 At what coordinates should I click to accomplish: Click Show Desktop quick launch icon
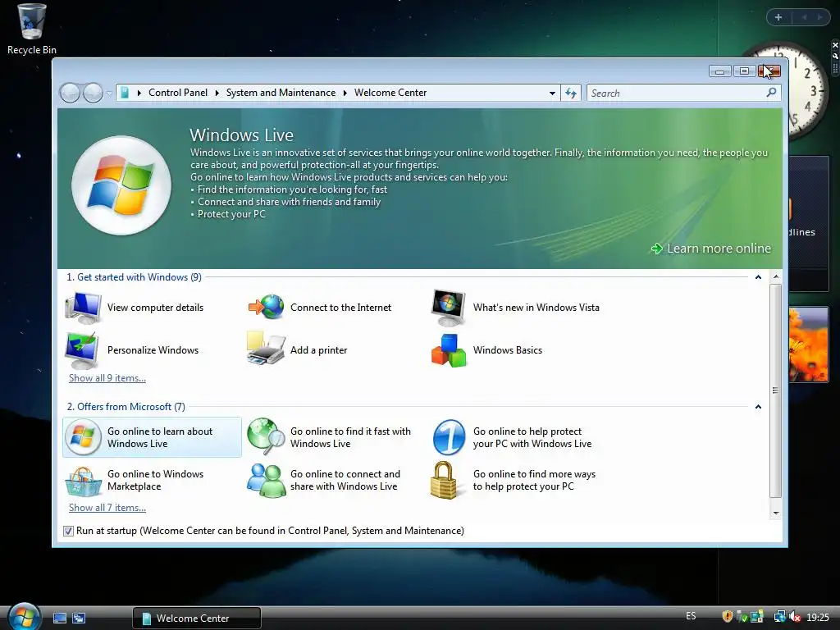60,618
